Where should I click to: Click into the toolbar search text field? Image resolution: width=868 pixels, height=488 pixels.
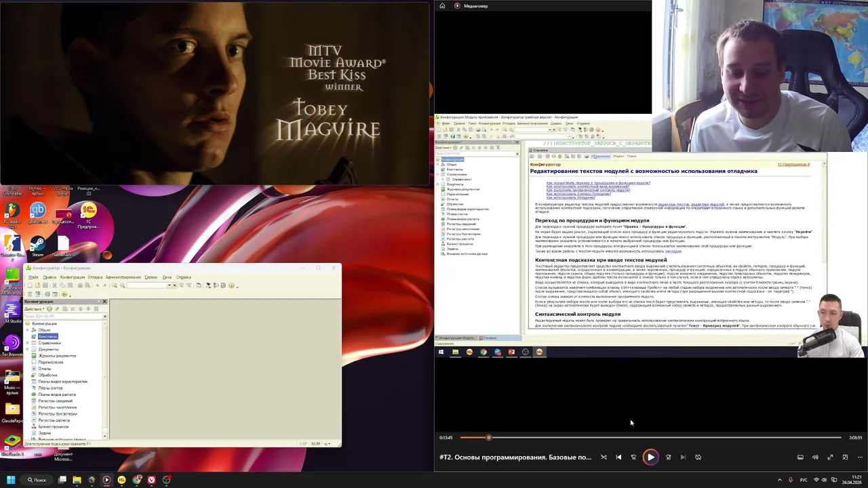pyautogui.click(x=146, y=285)
